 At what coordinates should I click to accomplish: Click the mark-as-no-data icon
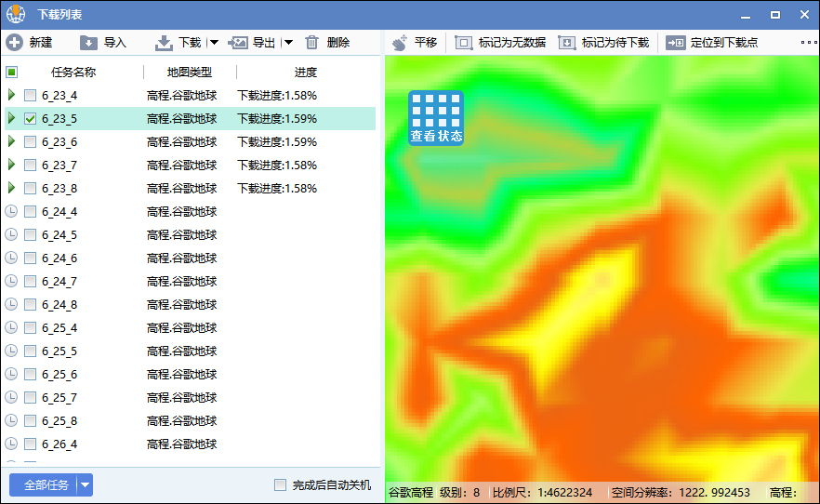point(463,43)
